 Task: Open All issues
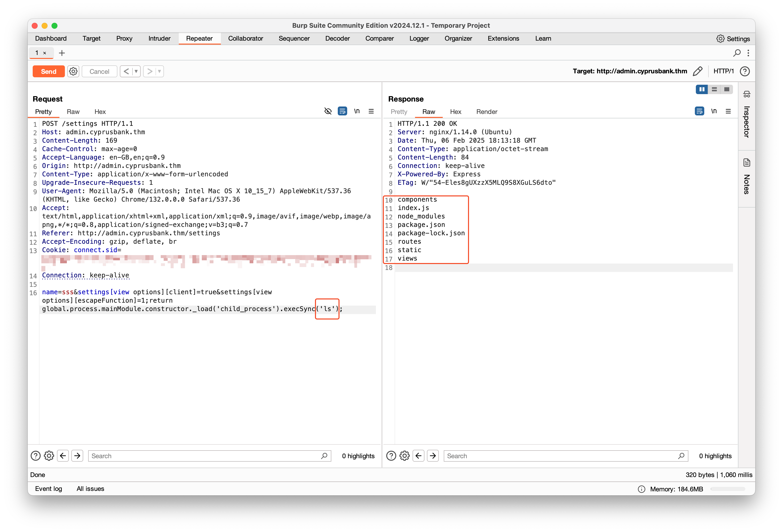click(x=90, y=489)
